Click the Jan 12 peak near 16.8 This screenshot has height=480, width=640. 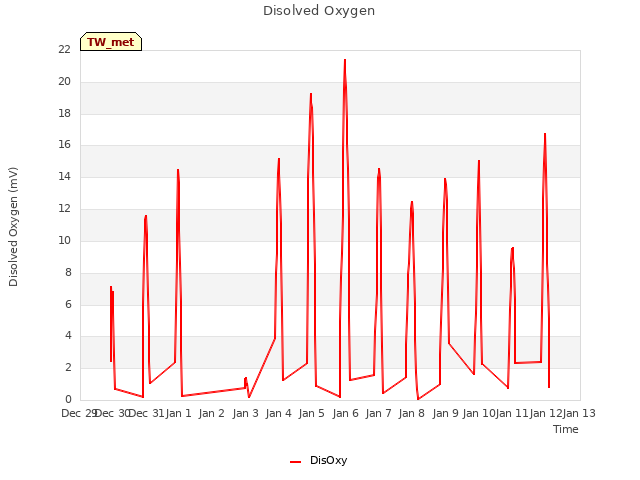545,134
